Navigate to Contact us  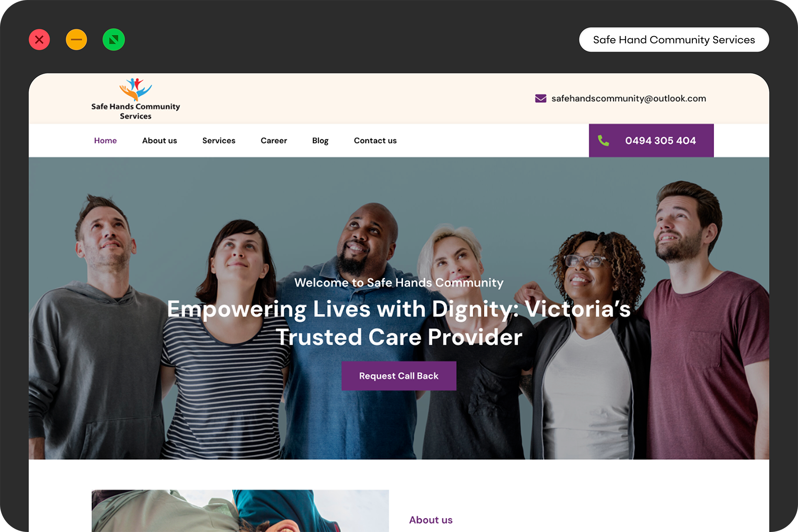pos(375,140)
